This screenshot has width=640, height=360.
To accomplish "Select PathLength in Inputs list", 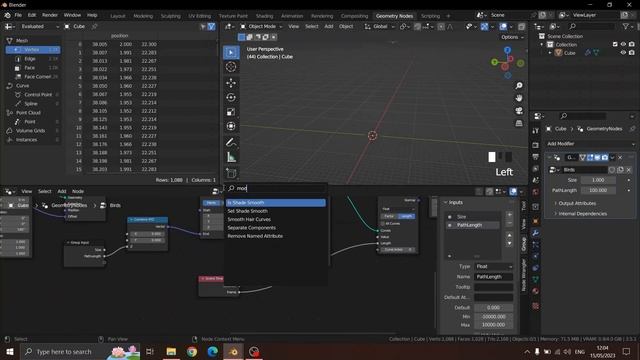I will click(473, 225).
